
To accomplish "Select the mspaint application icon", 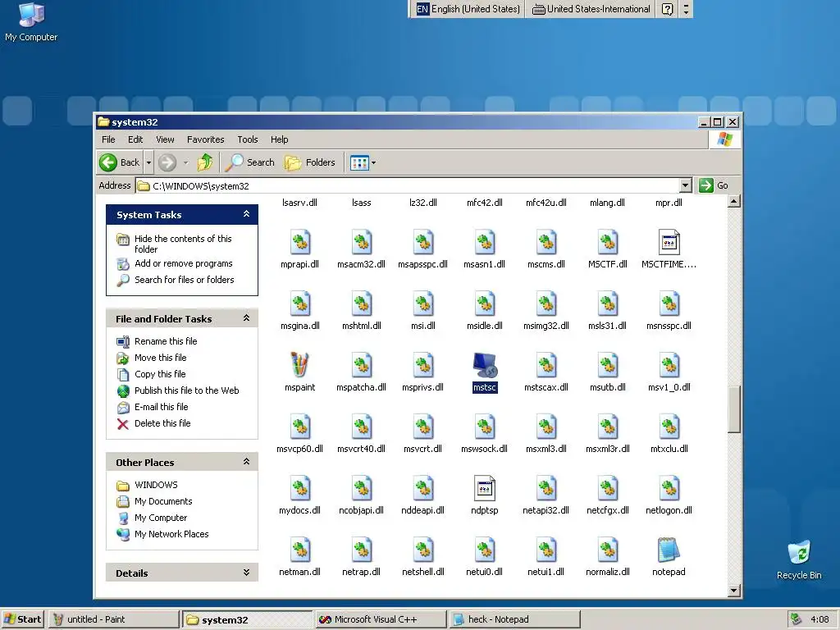I will [x=299, y=365].
